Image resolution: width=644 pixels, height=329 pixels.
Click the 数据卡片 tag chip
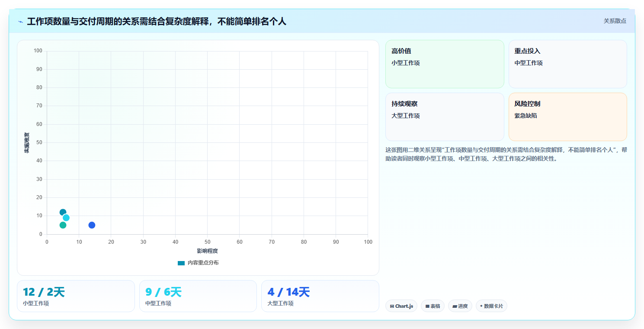tap(491, 306)
